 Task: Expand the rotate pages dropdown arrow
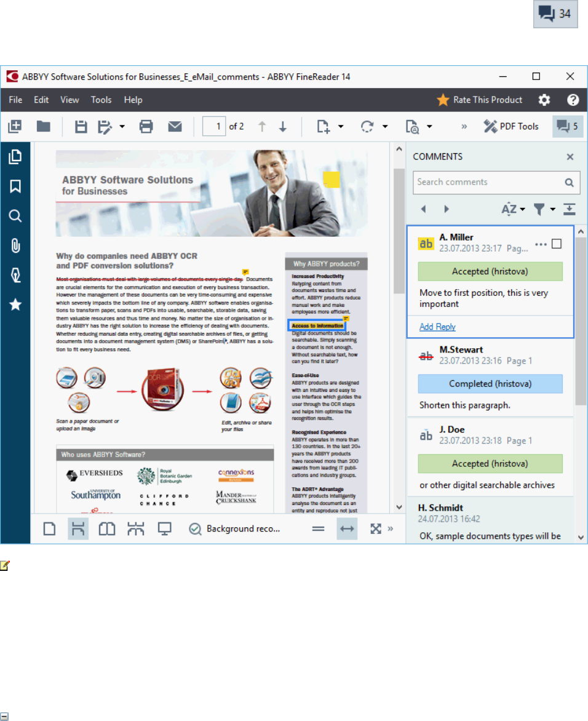385,127
